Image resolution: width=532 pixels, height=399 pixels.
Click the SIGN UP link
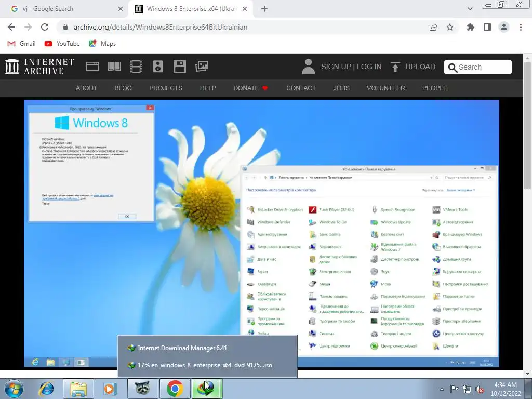tap(336, 66)
